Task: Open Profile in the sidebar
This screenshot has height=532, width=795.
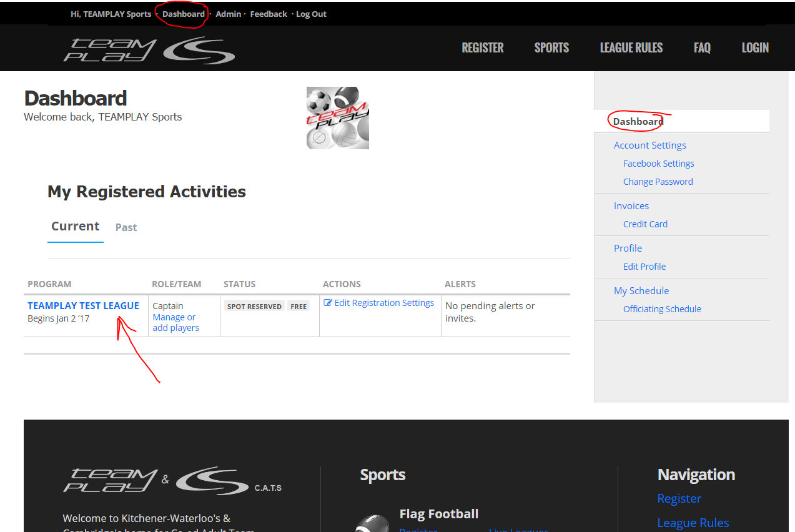Action: click(x=628, y=249)
